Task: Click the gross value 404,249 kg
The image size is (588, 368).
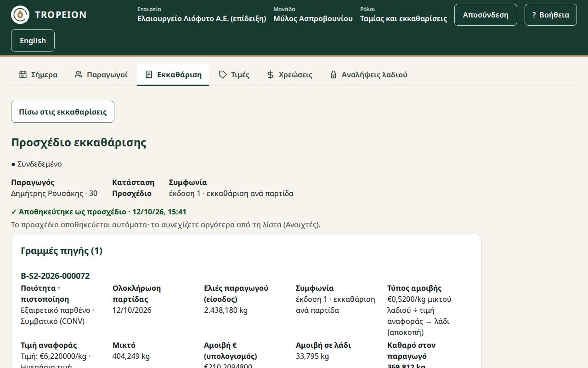Action: coord(131,356)
